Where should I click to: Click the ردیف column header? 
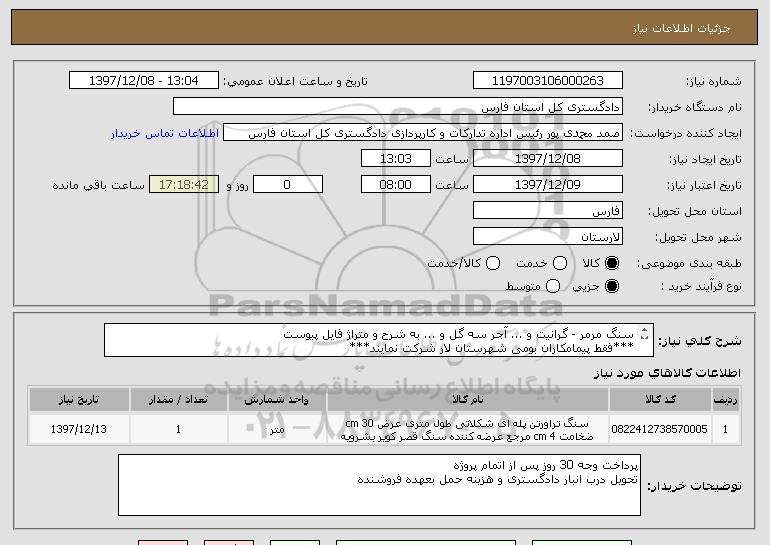[725, 400]
